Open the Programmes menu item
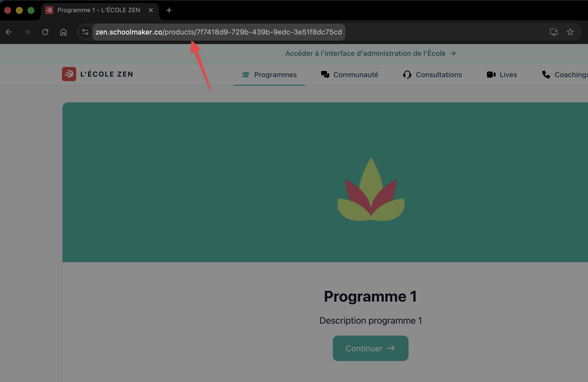Screen dimensions: 588x382 (x=269, y=75)
